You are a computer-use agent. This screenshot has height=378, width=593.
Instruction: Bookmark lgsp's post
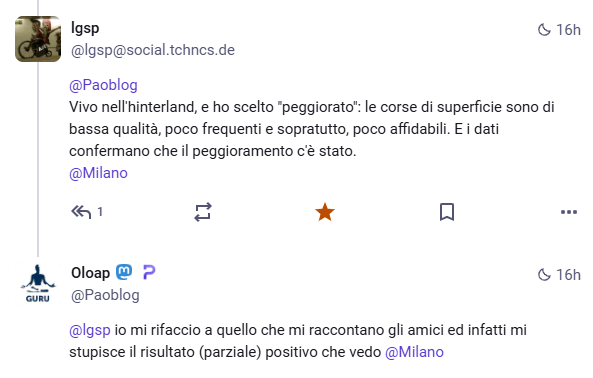447,212
